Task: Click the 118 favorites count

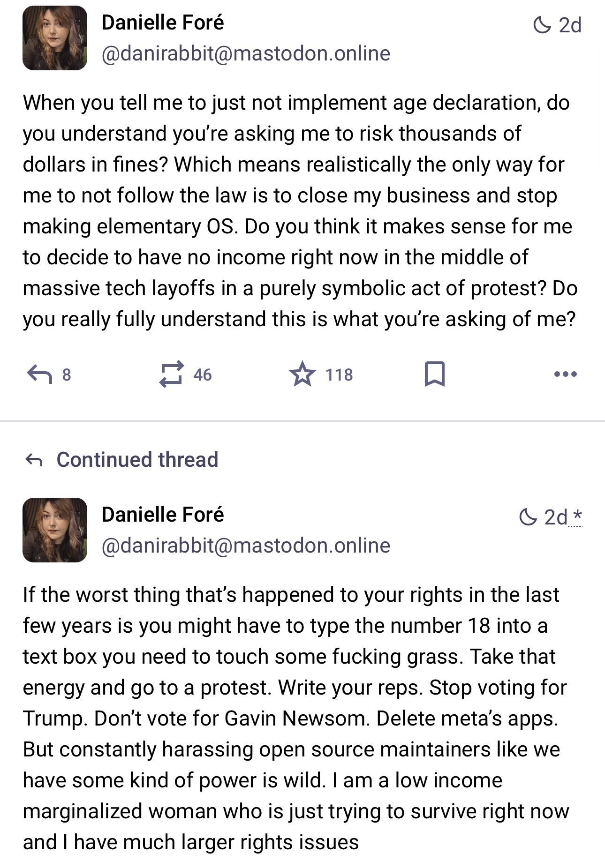Action: (x=339, y=374)
